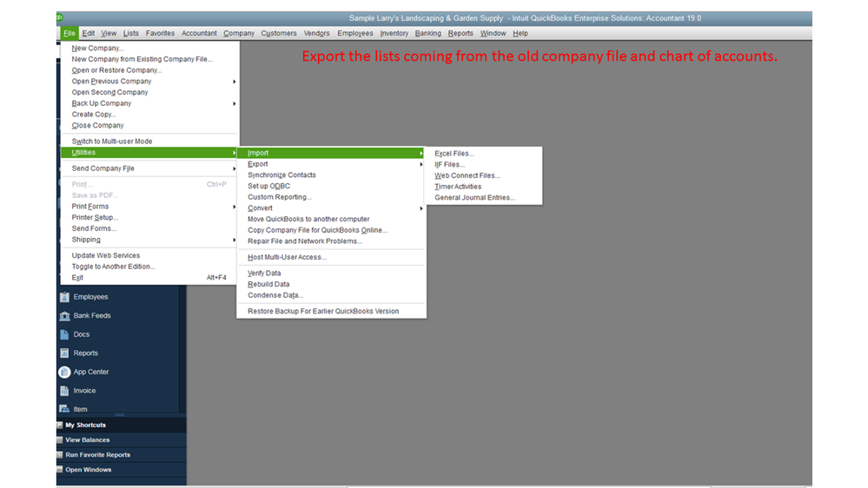Click Open Windows panel icon
868x488 pixels.
(60, 470)
